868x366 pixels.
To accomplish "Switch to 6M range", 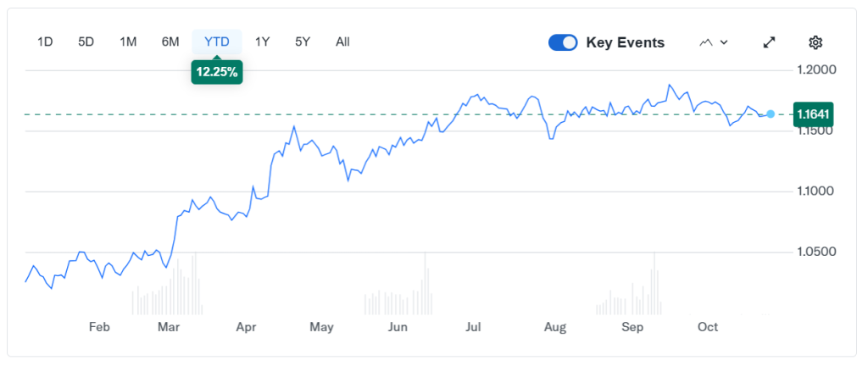I will click(x=170, y=42).
